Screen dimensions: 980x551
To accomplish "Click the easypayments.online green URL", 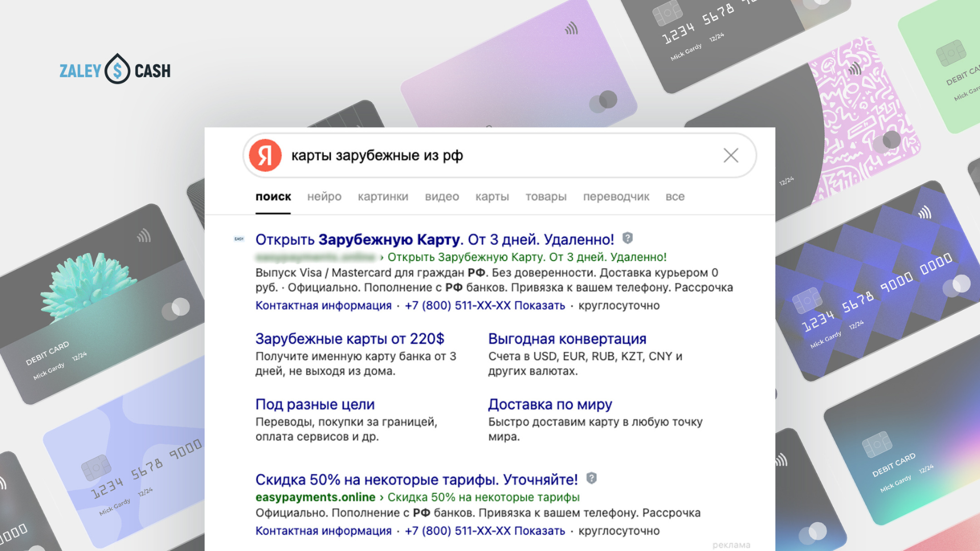I will [x=315, y=497].
